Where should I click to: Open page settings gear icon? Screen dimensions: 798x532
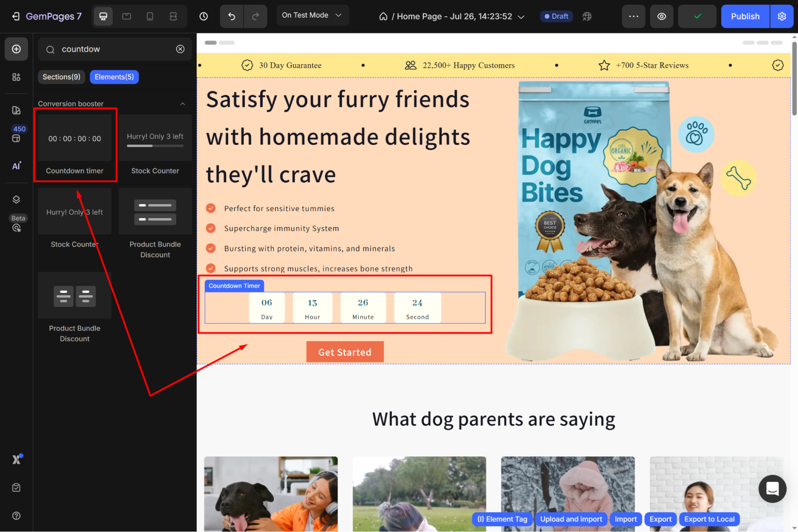782,16
